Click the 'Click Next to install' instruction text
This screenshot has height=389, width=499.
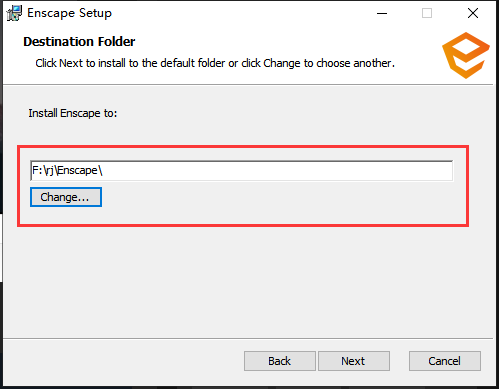click(x=215, y=63)
